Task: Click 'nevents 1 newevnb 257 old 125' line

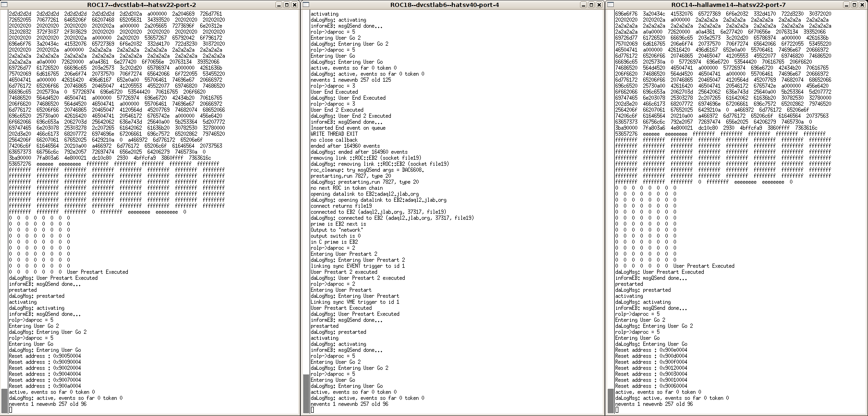Action: coord(351,80)
